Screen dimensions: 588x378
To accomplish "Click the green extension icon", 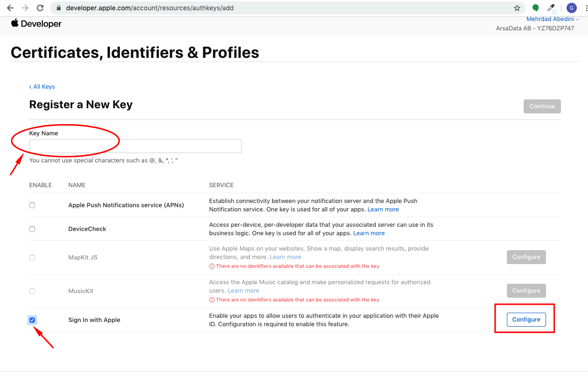I will click(x=536, y=8).
